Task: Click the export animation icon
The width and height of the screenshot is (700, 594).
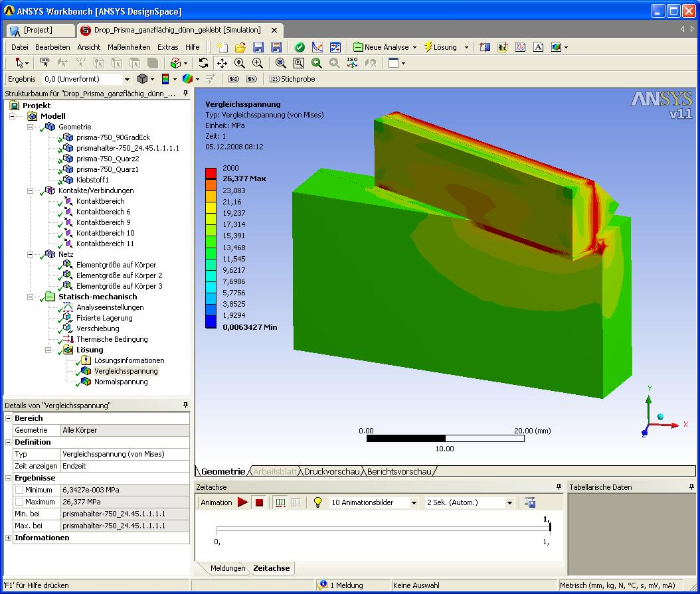Action: (530, 502)
